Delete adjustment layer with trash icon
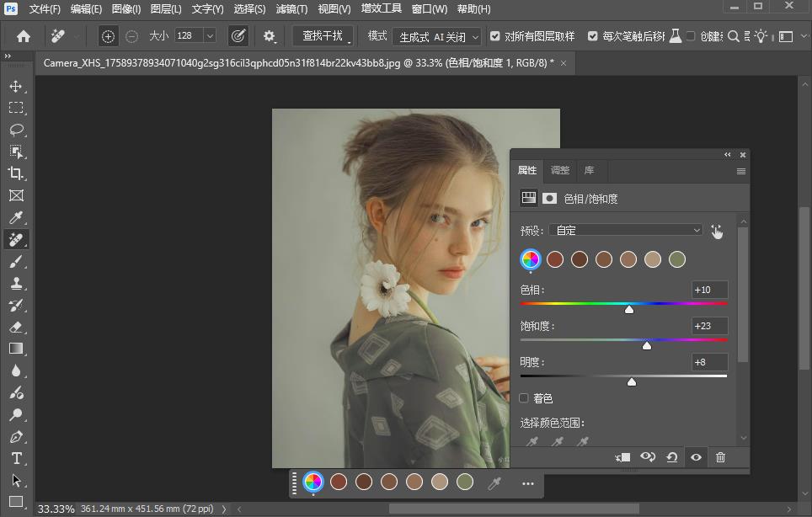 coord(720,457)
